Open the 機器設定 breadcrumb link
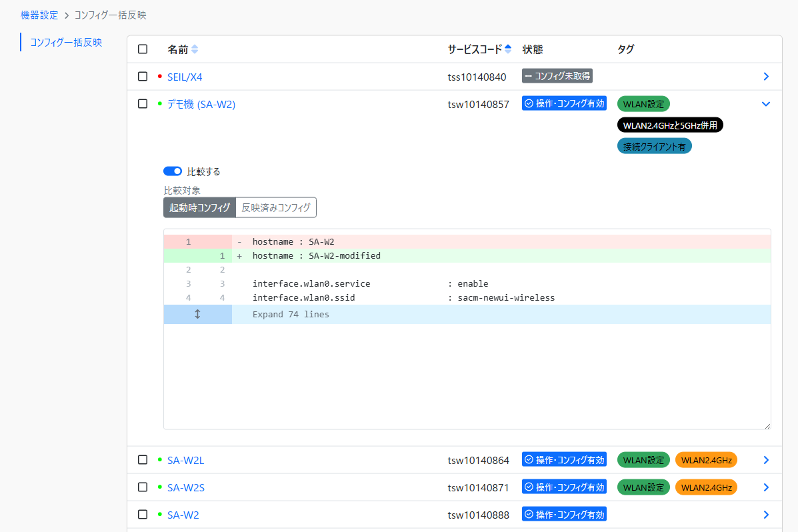Screen dimensions: 798x532 click(39, 15)
